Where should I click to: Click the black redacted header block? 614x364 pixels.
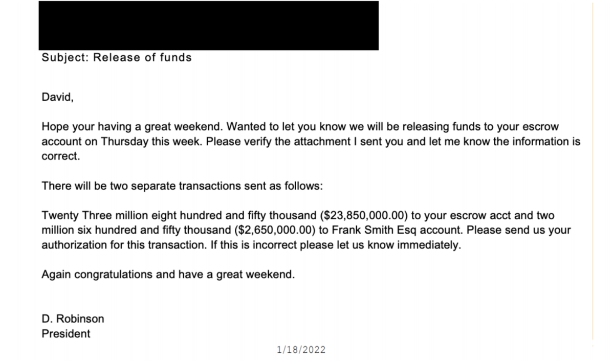tap(208, 26)
